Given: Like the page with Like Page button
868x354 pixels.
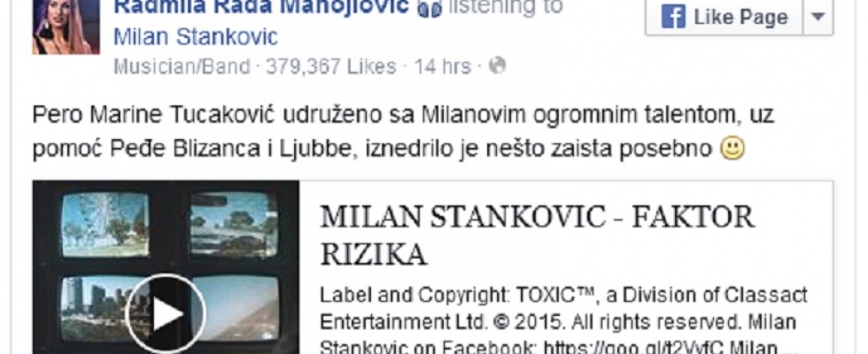Looking at the screenshot, I should point(724,17).
